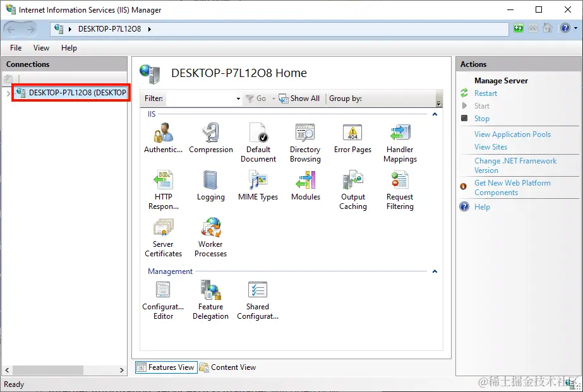Click the Show All button
This screenshot has width=583, height=392.
(299, 98)
